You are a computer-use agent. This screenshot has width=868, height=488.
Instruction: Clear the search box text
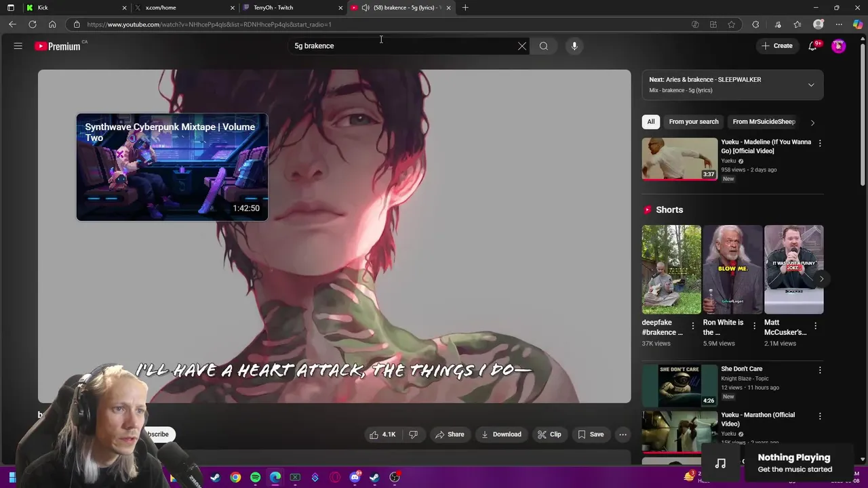(522, 46)
